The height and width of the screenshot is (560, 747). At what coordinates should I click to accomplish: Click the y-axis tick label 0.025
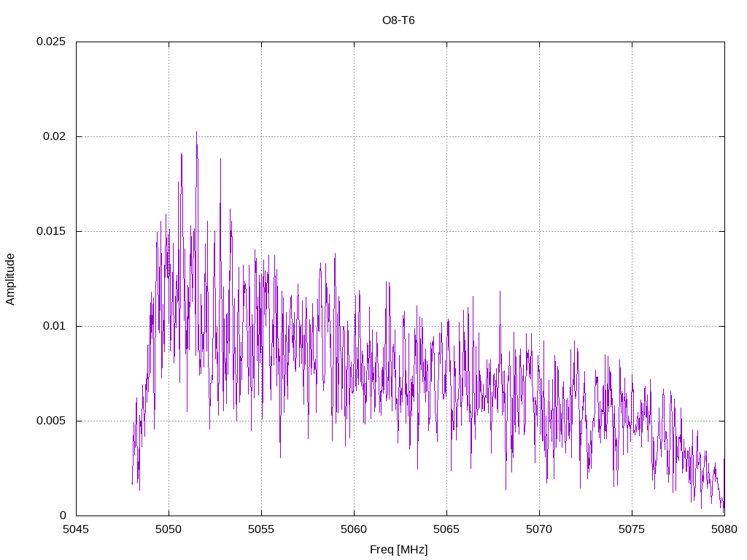click(51, 42)
